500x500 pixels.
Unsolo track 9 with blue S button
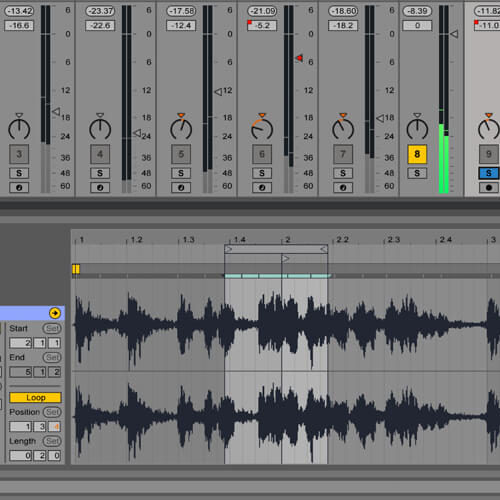[489, 173]
